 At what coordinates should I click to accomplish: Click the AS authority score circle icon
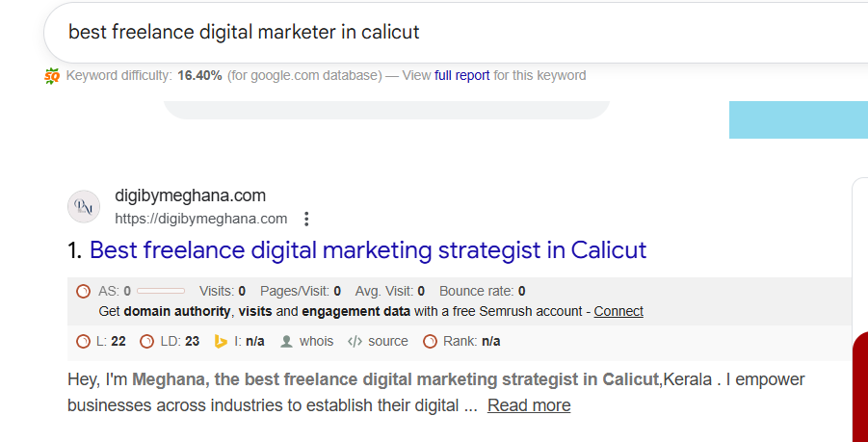pyautogui.click(x=84, y=291)
